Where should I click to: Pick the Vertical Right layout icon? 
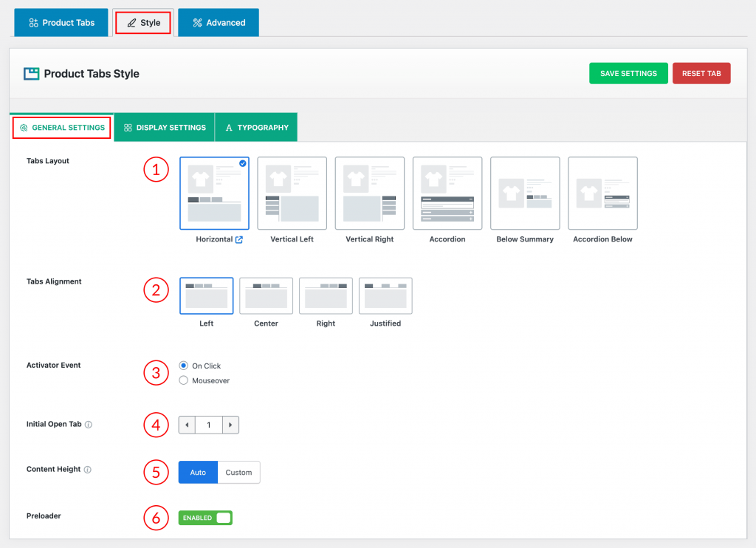coord(369,193)
